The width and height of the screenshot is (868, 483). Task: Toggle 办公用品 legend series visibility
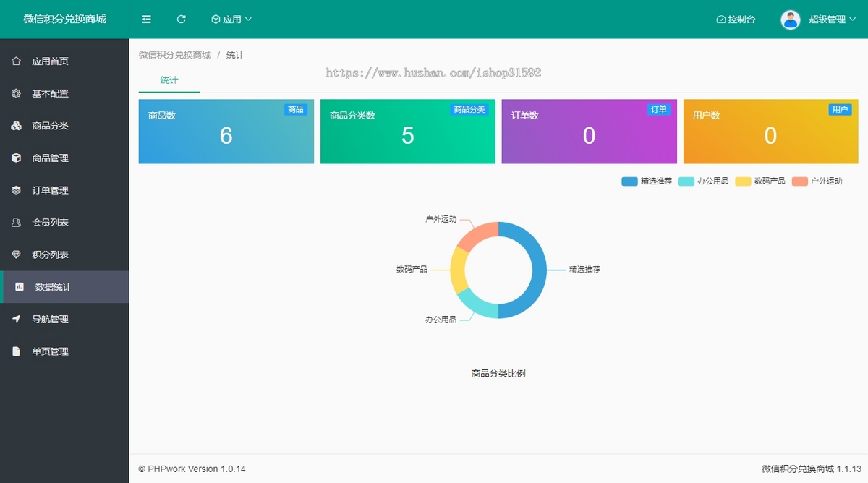(703, 181)
